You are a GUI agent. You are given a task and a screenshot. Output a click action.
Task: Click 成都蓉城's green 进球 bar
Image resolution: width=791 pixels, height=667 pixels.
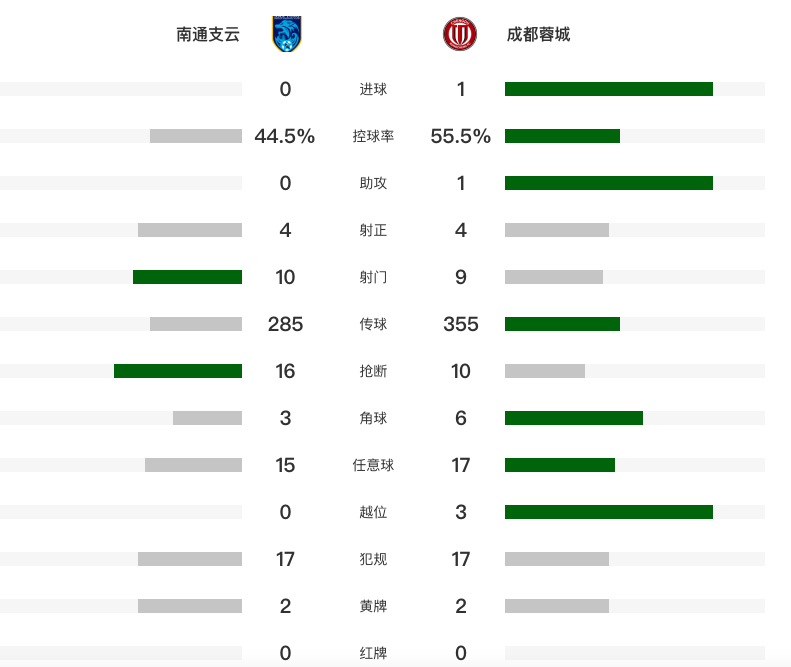609,89
